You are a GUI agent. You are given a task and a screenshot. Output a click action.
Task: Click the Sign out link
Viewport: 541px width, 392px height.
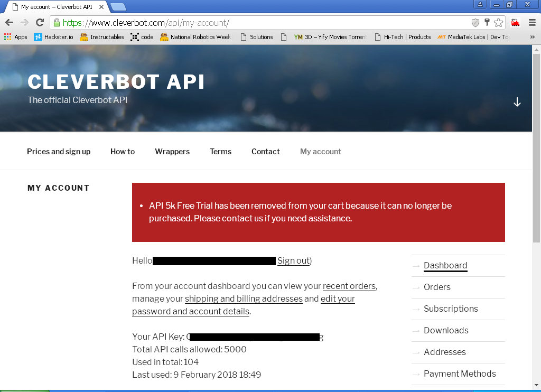[294, 260]
